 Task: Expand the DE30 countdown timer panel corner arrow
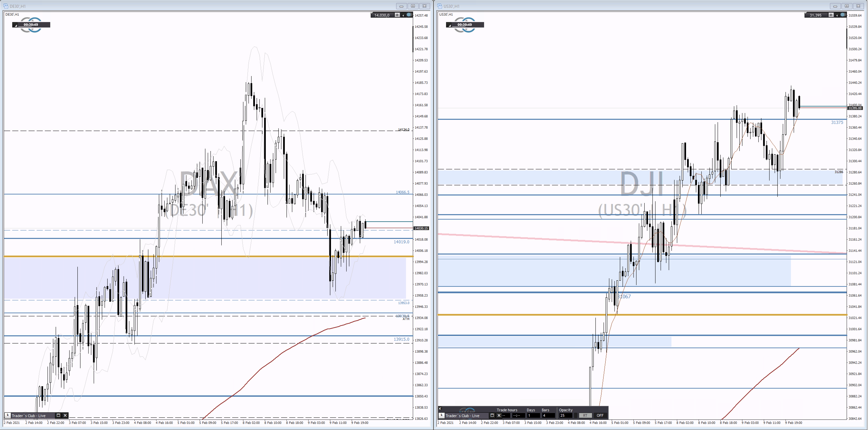[15, 25]
